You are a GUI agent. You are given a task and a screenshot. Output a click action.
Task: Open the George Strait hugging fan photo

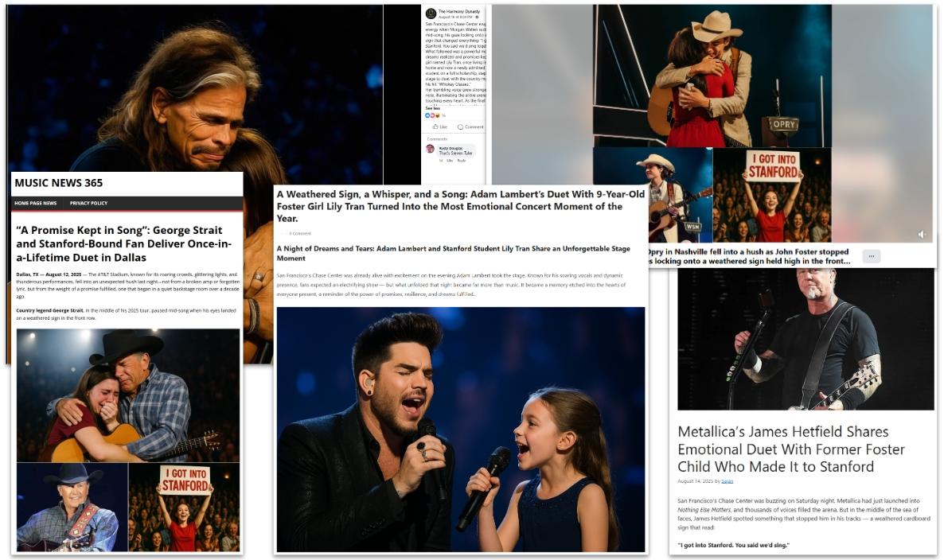click(127, 395)
